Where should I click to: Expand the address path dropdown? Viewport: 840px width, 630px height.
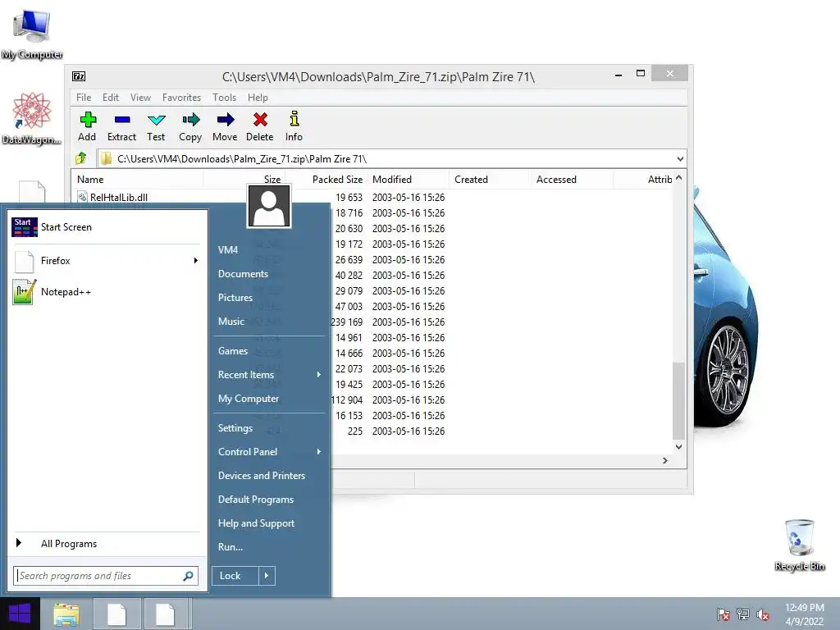(680, 159)
